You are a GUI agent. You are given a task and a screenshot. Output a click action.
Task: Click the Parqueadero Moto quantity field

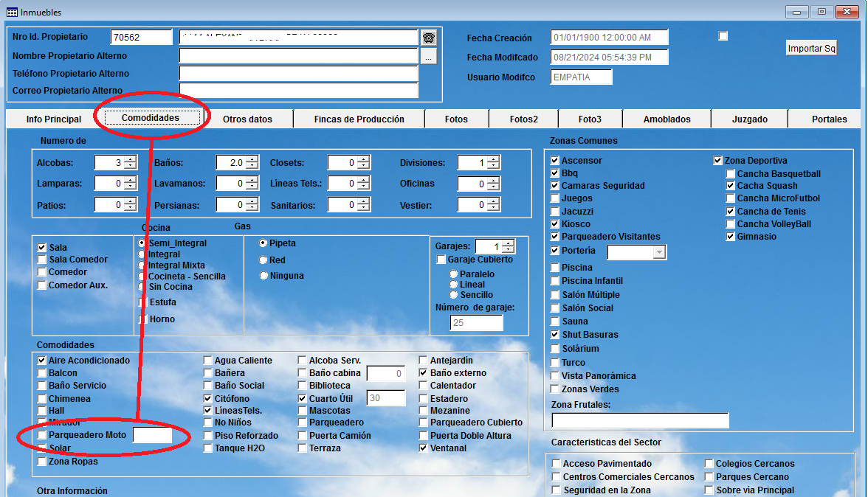tap(152, 435)
